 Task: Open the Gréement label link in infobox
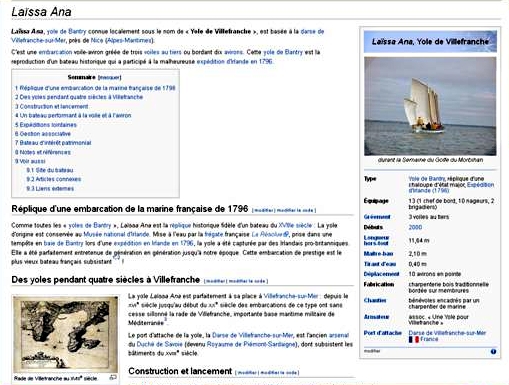[377, 217]
